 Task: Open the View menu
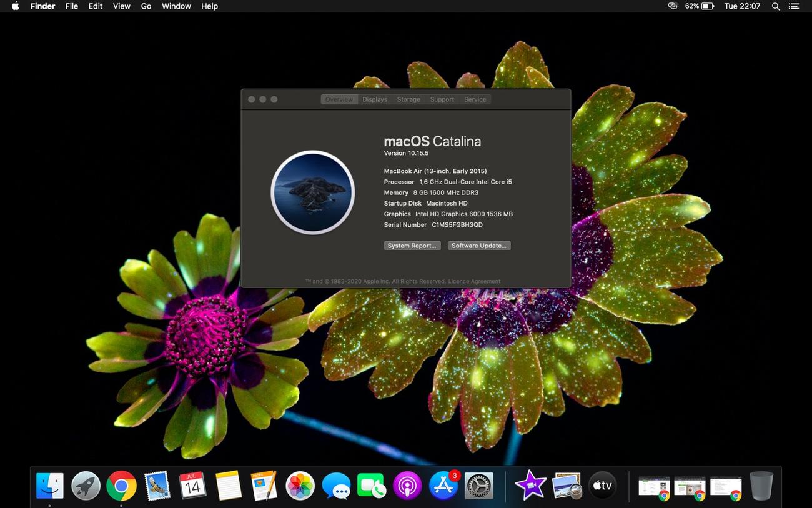pos(122,6)
